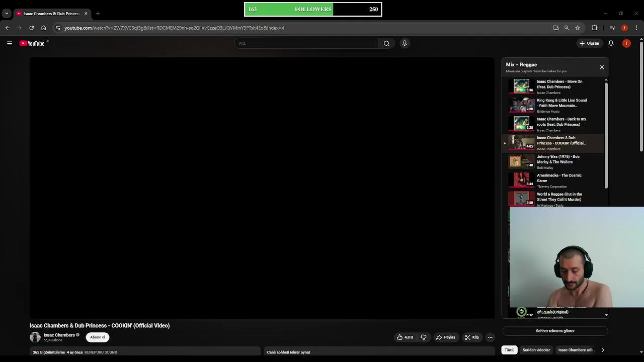This screenshot has height=362, width=644.
Task: Open YouTube notifications bell
Action: (x=611, y=43)
